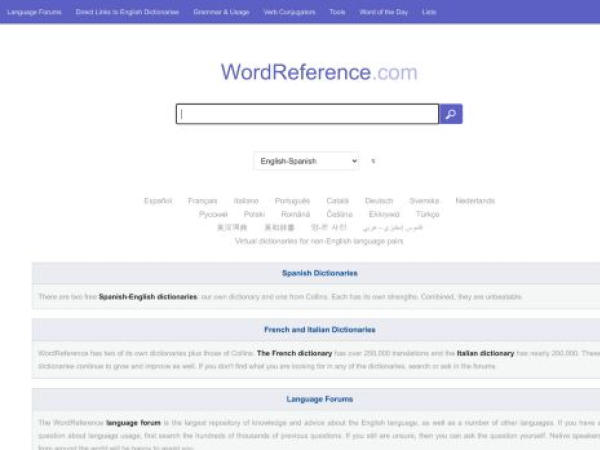Go to the WordReference.com logo link
The height and width of the screenshot is (450, 600).
[x=319, y=72]
